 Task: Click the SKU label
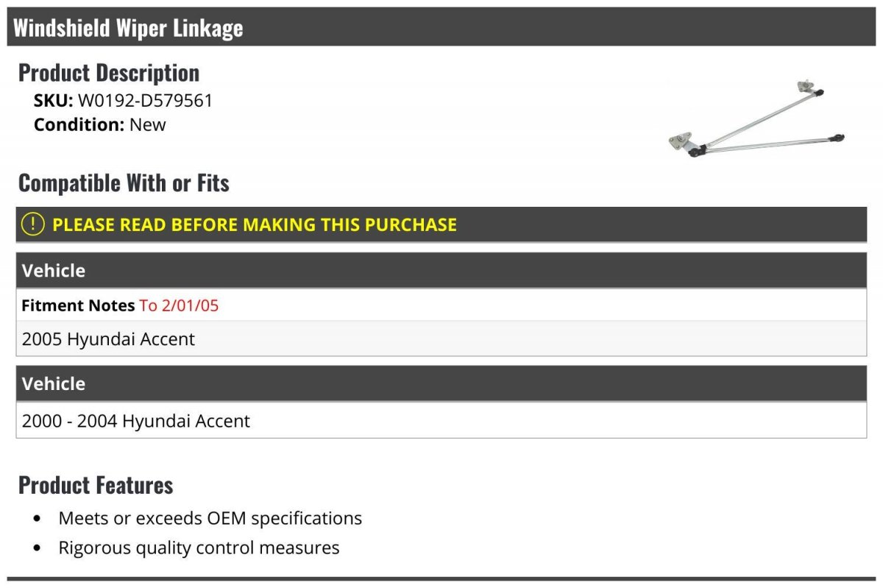pos(54,101)
